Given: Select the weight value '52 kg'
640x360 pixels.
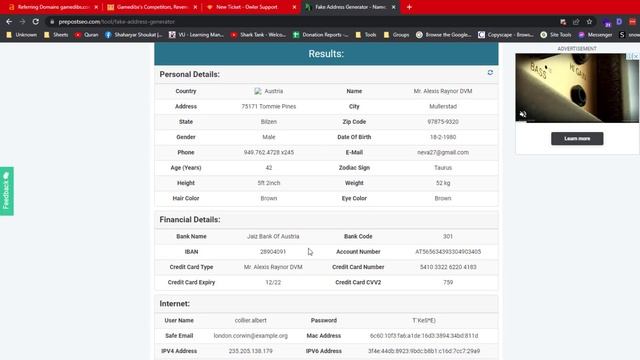Looking at the screenshot, I should 443,183.
